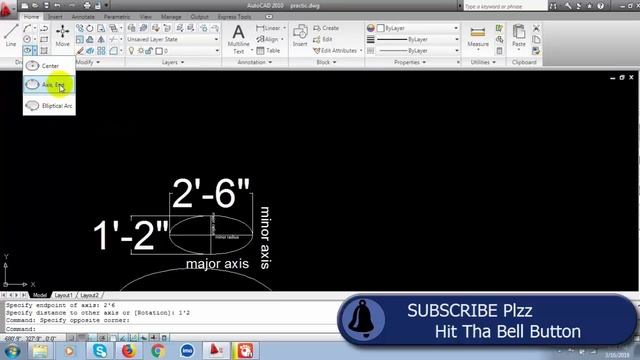Click the Erase pencil icon

[80, 51]
